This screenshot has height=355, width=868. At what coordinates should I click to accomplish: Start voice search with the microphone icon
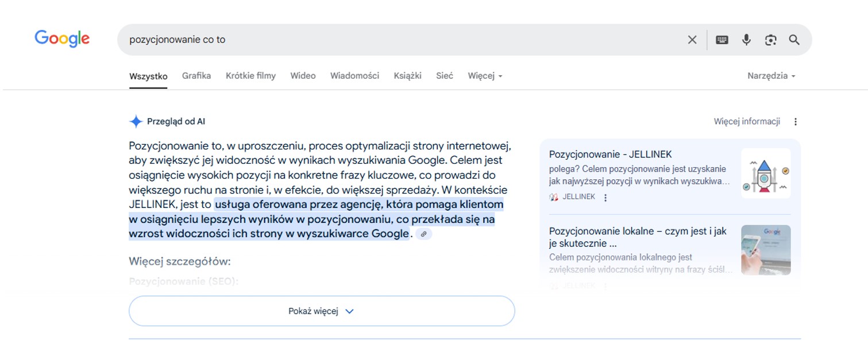click(x=746, y=40)
